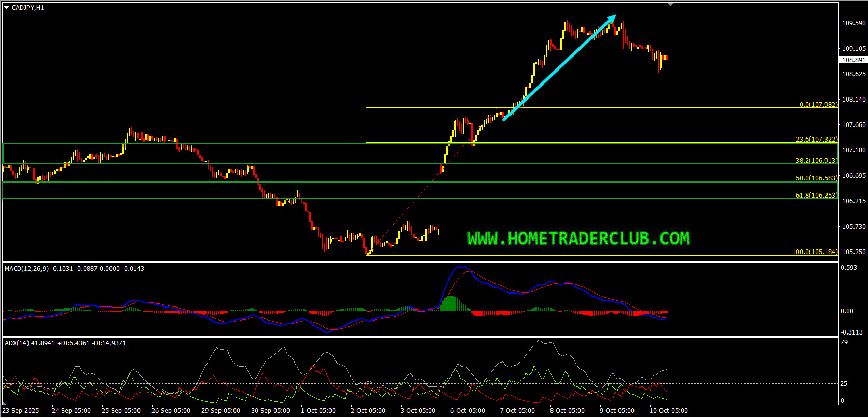Select the 0.0(107.982) Fibonacci level label
The width and height of the screenshot is (868, 418).
pyautogui.click(x=818, y=105)
